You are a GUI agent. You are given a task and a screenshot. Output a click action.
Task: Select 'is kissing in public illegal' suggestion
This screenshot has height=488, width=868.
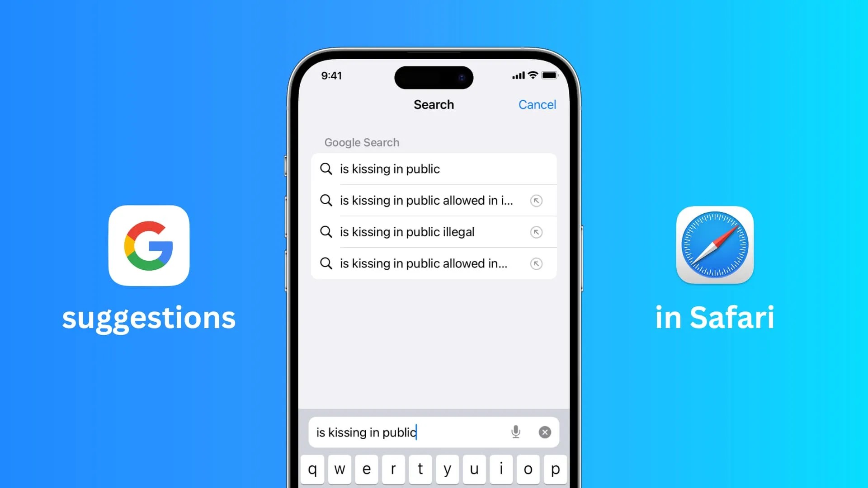433,232
